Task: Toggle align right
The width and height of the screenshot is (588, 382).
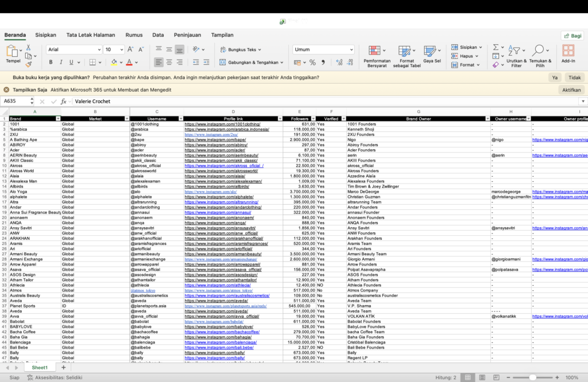Action: (x=180, y=62)
